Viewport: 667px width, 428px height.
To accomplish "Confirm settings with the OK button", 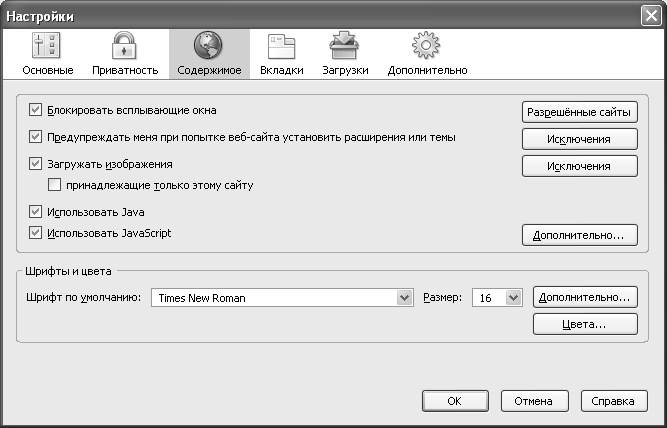I will coord(454,401).
